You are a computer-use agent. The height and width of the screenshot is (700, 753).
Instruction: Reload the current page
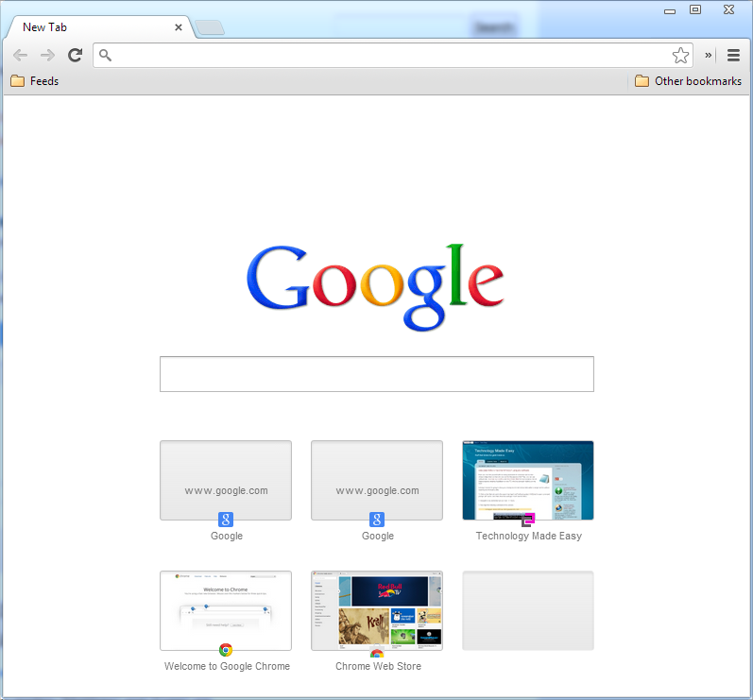tap(75, 55)
